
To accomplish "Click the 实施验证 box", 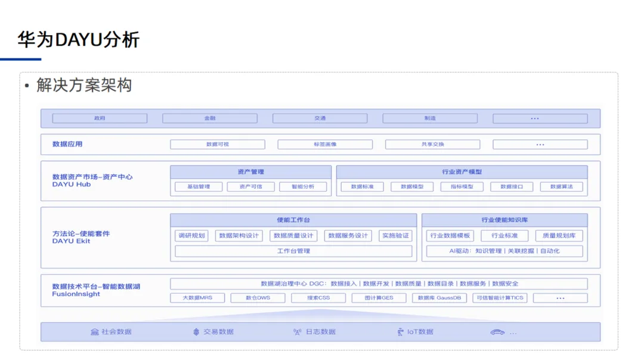I will 395,236.
